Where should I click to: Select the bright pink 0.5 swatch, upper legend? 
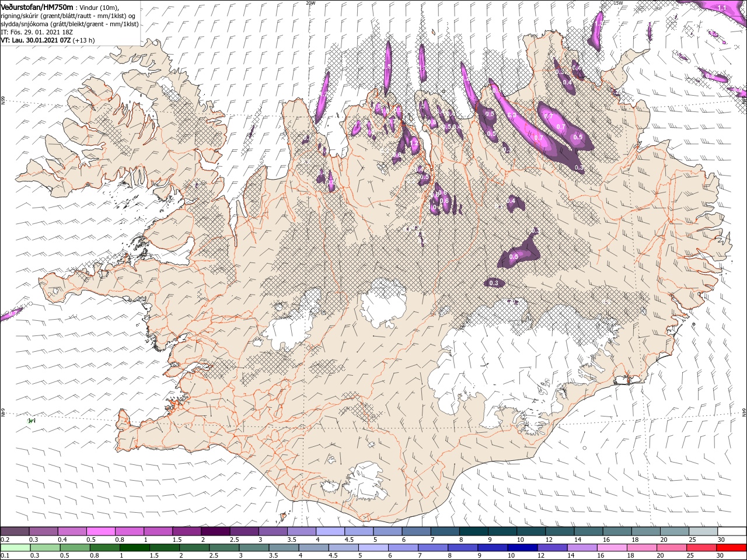click(x=100, y=531)
